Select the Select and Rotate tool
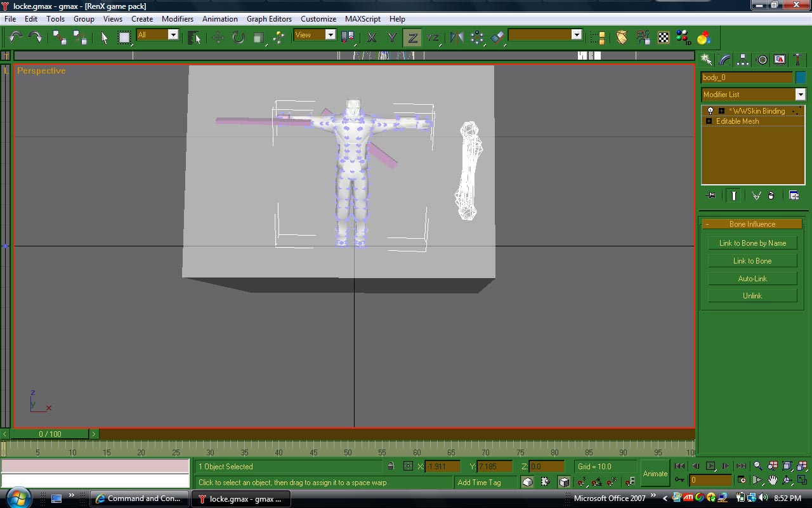The width and height of the screenshot is (812, 508). click(x=238, y=37)
